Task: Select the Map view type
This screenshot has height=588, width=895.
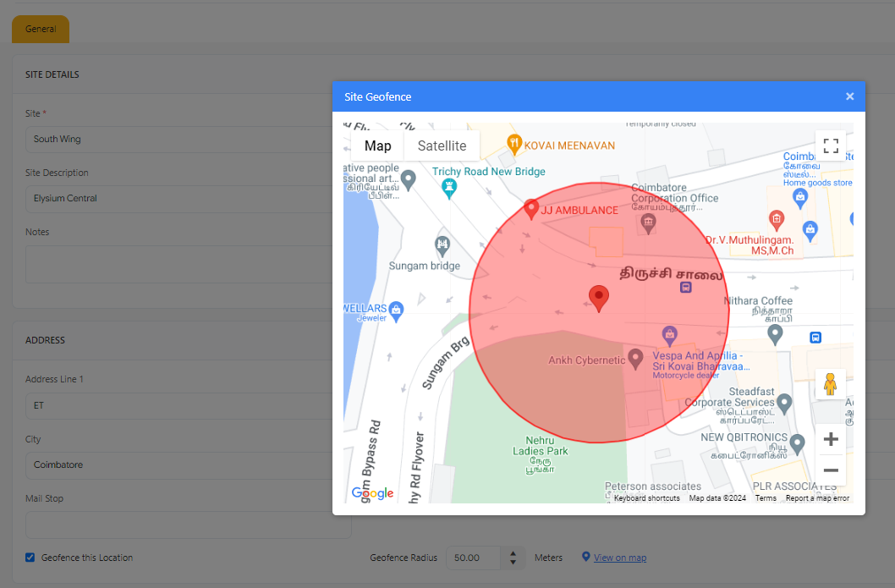Action: 377,146
